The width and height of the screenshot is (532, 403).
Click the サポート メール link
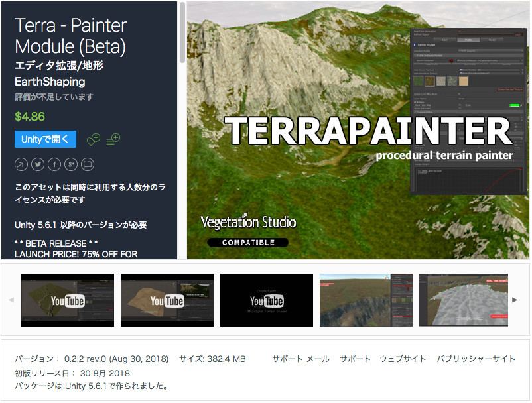coord(300,359)
